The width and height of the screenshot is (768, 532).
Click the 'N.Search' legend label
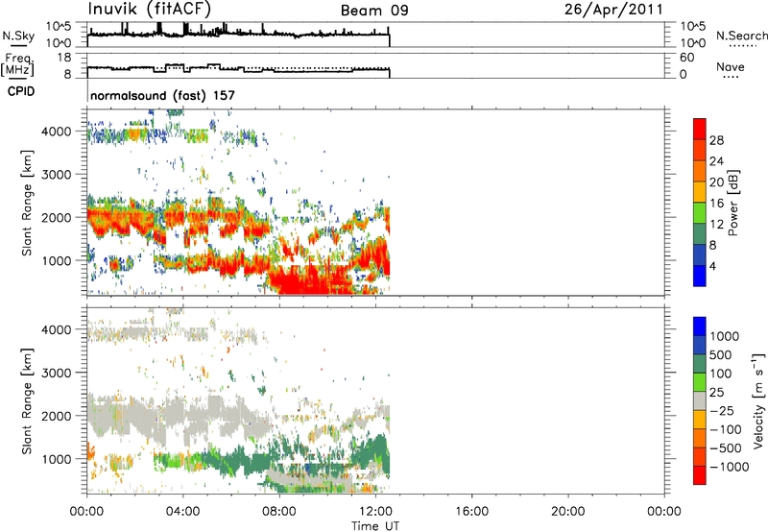(741, 36)
